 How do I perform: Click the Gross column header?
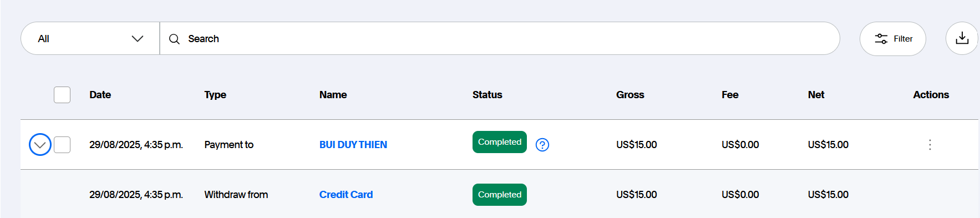[x=630, y=95]
